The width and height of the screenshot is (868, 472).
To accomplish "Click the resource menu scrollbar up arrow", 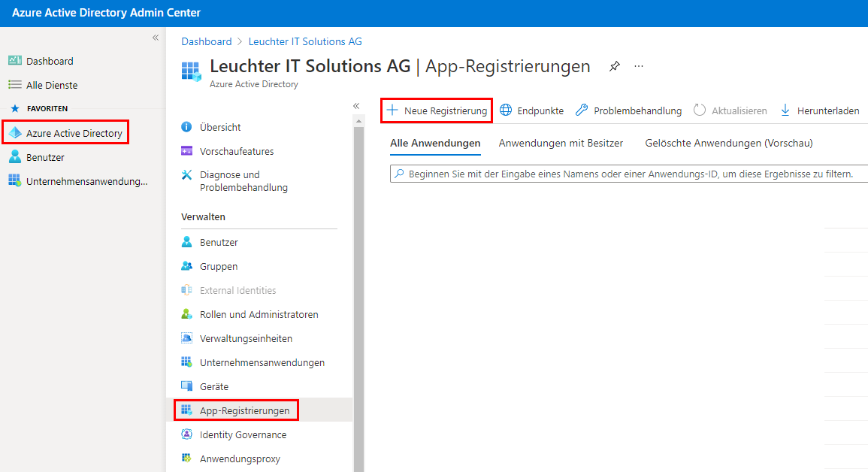I will pos(358,121).
